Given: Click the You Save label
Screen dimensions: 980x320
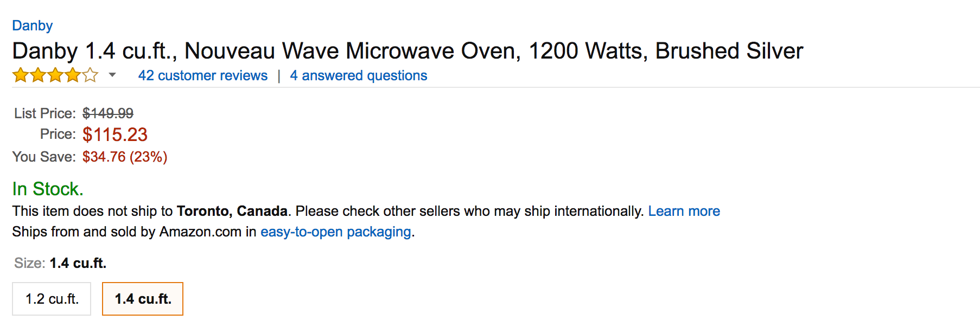Looking at the screenshot, I should (43, 157).
